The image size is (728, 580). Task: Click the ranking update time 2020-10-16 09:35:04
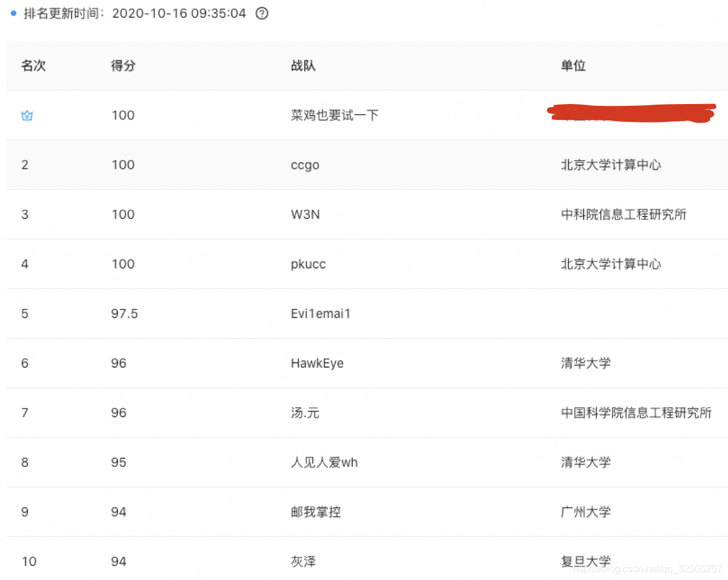pyautogui.click(x=179, y=13)
